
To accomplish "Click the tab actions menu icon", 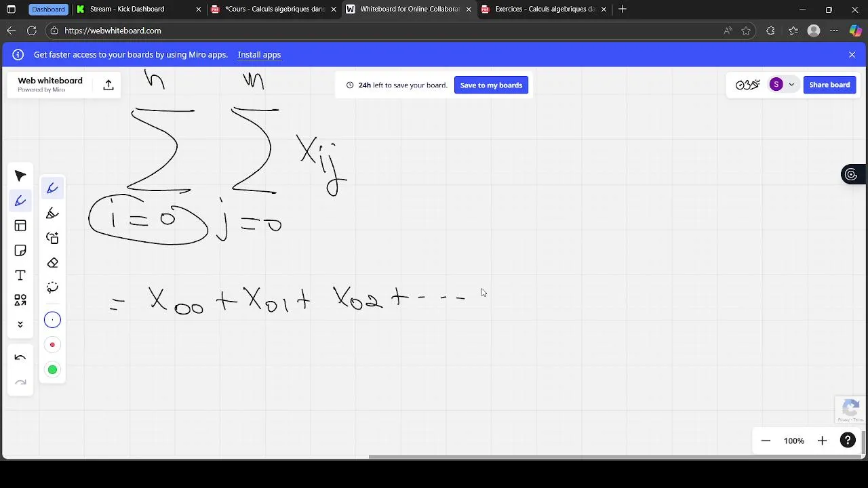I will [x=11, y=9].
